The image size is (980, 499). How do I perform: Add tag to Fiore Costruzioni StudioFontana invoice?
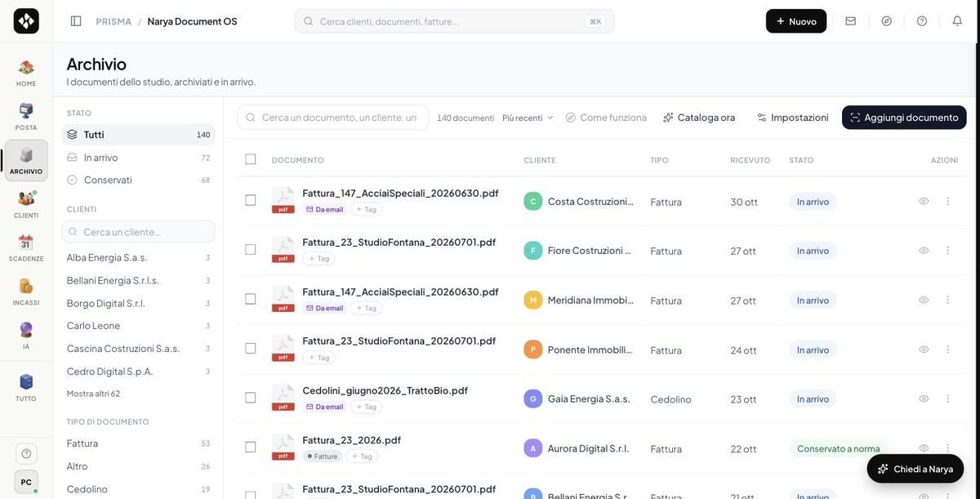click(318, 259)
